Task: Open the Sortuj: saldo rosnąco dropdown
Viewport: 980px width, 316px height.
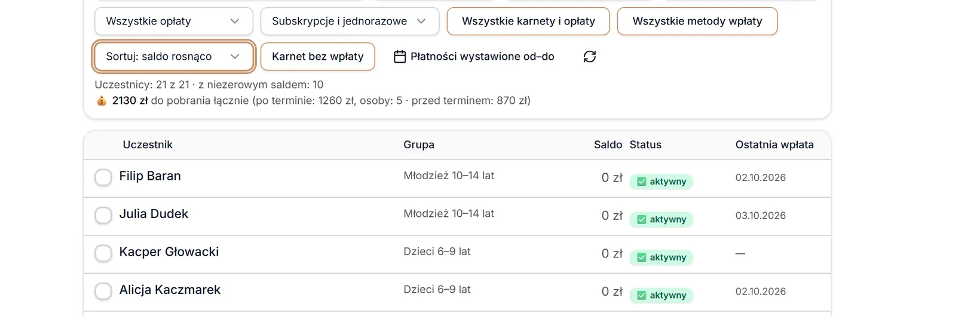Action: (174, 56)
